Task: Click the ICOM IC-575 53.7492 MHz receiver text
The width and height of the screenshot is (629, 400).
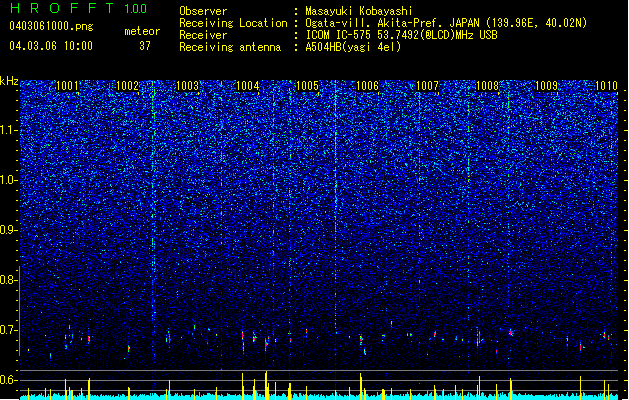Action: pyautogui.click(x=401, y=35)
